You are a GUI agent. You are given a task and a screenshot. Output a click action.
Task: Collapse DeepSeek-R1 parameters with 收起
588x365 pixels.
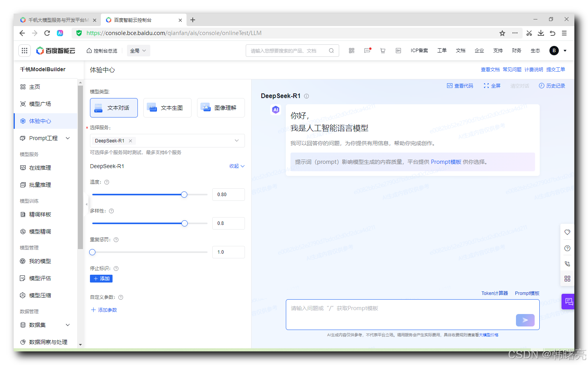point(237,166)
